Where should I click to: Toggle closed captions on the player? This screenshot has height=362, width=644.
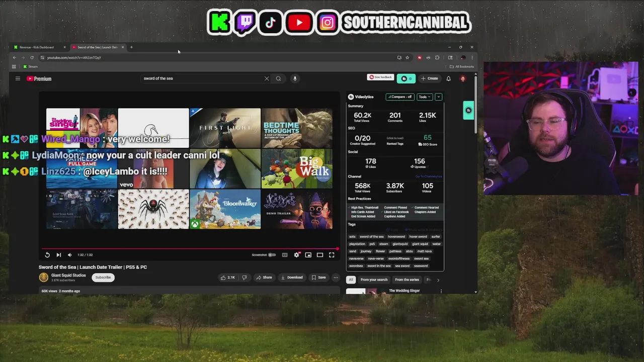click(285, 255)
